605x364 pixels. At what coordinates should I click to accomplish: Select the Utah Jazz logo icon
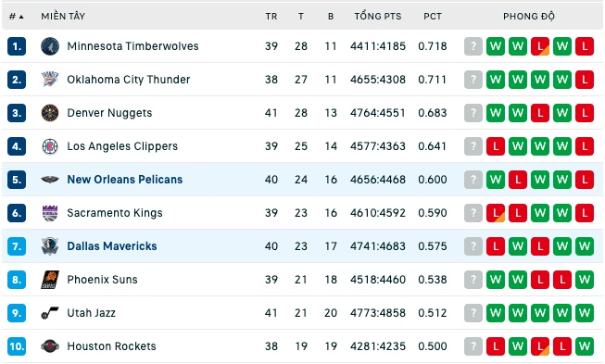point(50,313)
